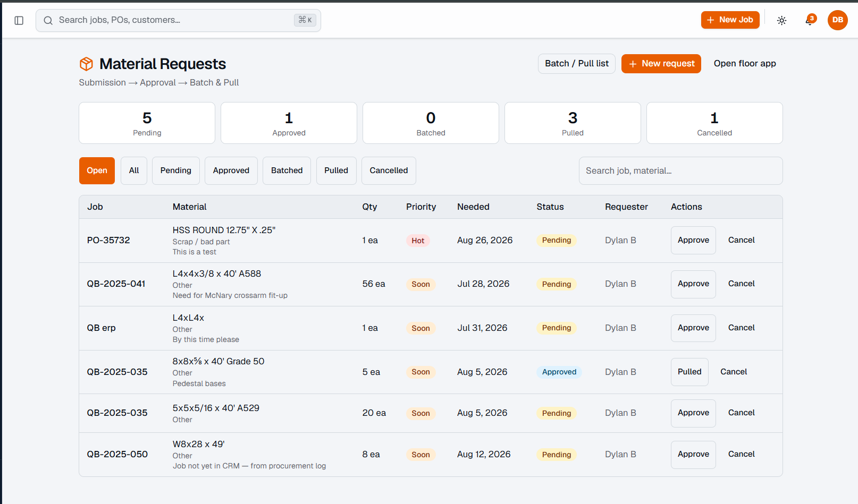Click the search magnifier icon
858x504 pixels.
[48, 20]
